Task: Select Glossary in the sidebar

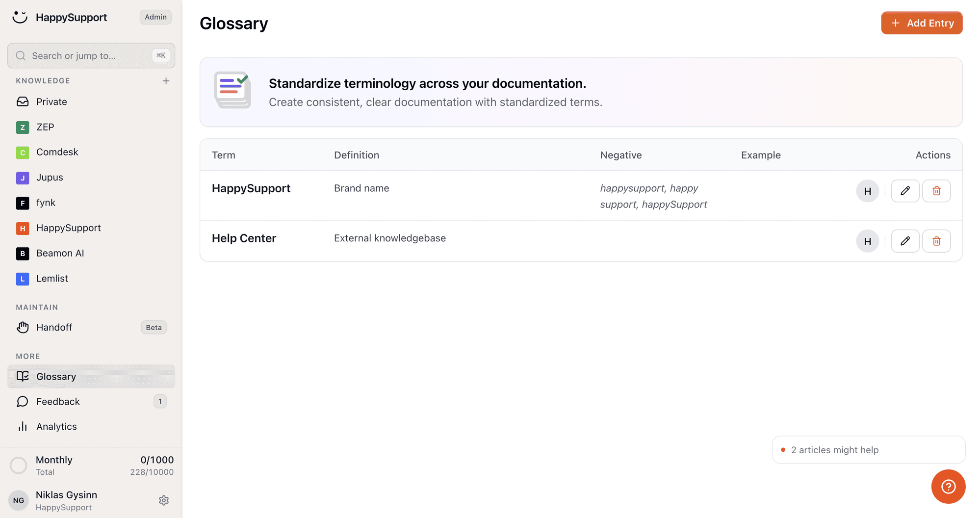Action: tap(91, 376)
